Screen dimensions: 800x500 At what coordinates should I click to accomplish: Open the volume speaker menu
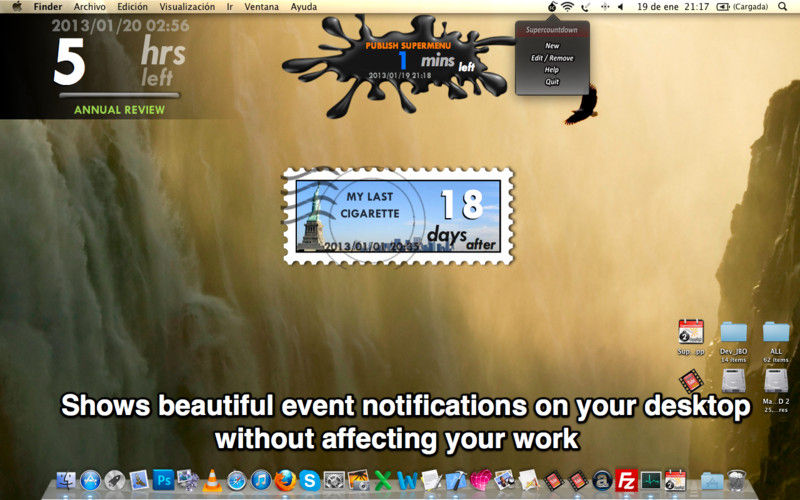coord(620,7)
